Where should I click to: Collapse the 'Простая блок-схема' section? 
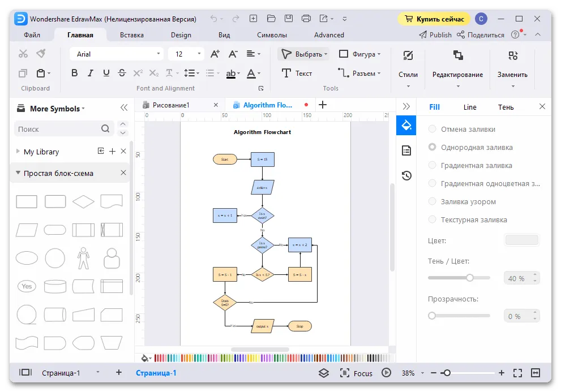[x=18, y=173]
